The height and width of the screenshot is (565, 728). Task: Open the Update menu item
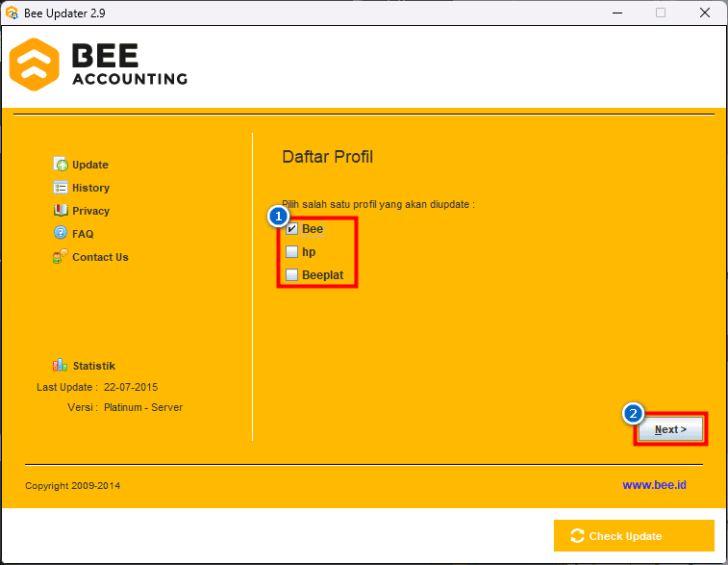pyautogui.click(x=90, y=165)
